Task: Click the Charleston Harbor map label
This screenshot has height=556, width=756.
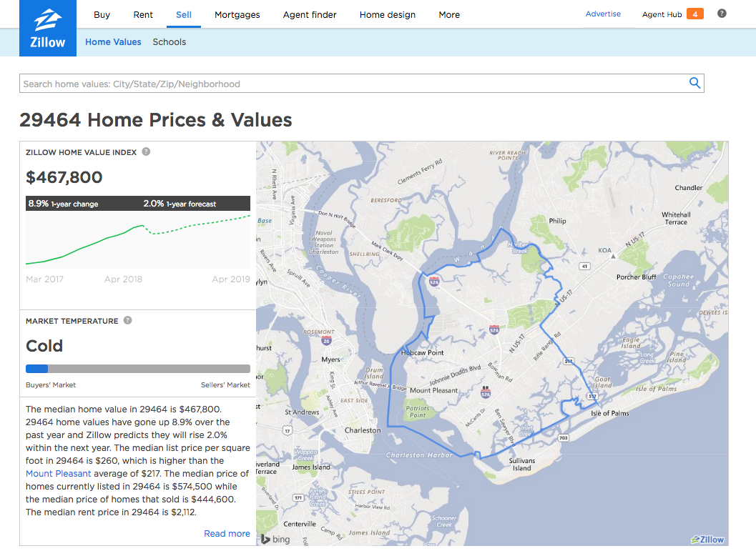Action: (x=419, y=455)
